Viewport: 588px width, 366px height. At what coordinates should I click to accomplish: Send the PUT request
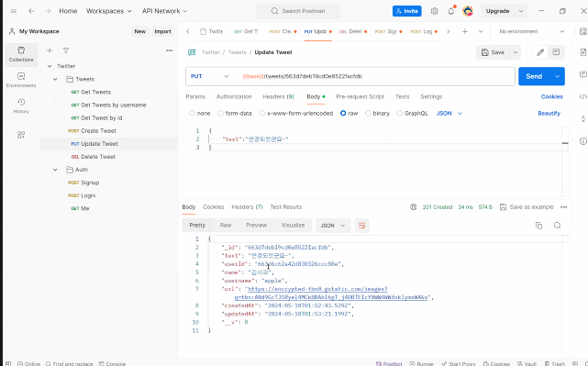[534, 76]
